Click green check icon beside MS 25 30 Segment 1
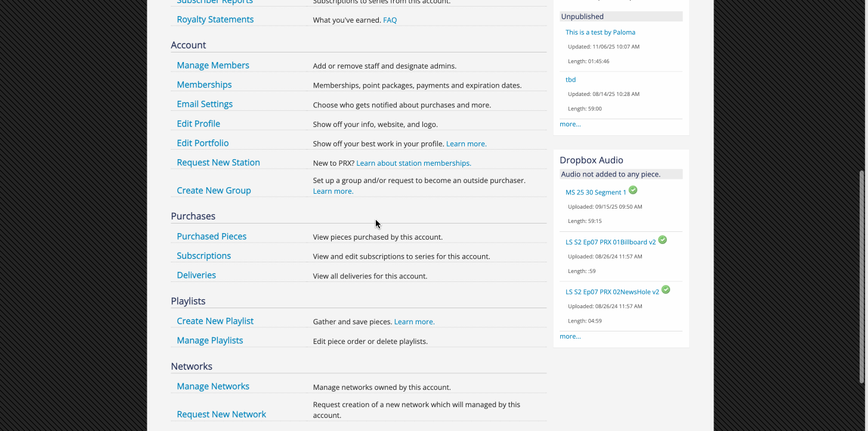868x431 pixels. pos(633,190)
